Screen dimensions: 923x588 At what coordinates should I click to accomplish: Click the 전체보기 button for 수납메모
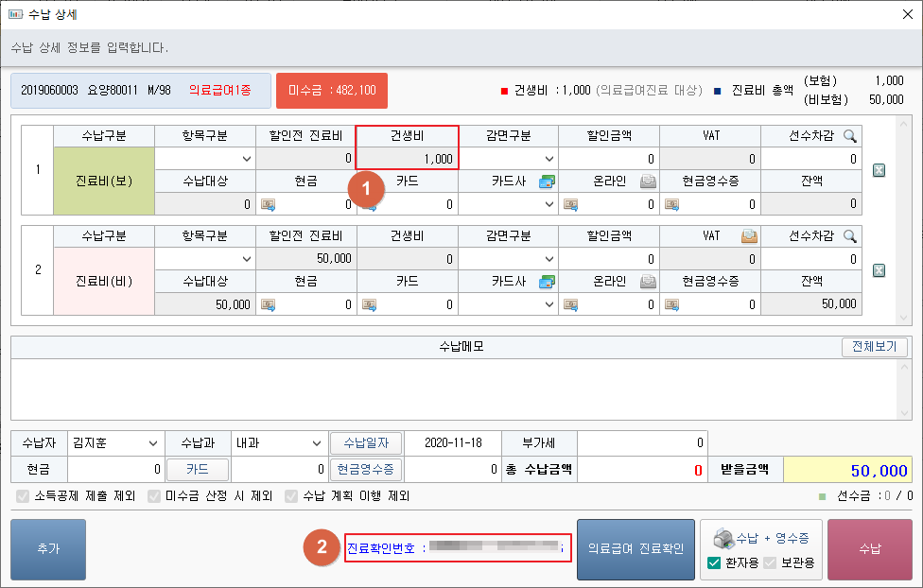click(x=874, y=347)
